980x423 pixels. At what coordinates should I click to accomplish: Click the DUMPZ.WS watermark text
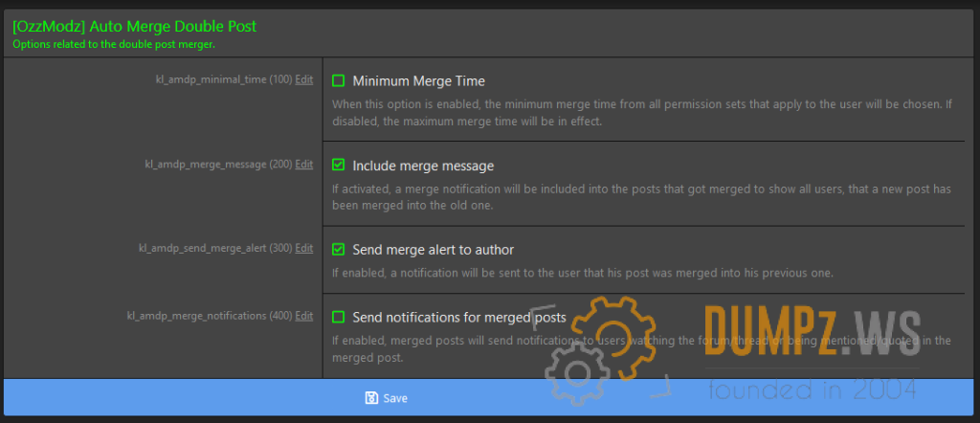click(x=813, y=335)
